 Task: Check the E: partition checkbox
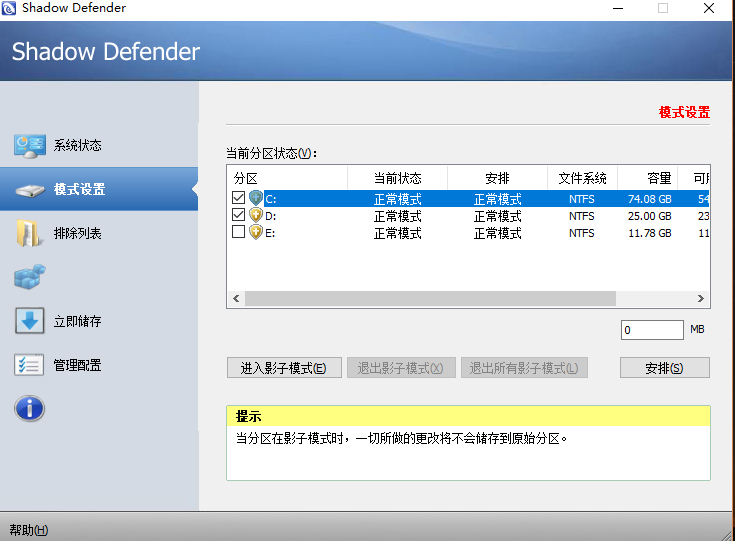coord(238,232)
